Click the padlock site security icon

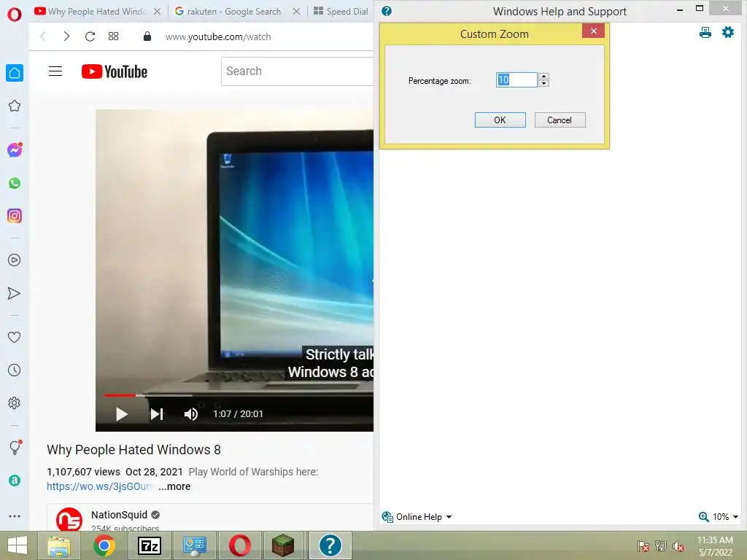(147, 36)
